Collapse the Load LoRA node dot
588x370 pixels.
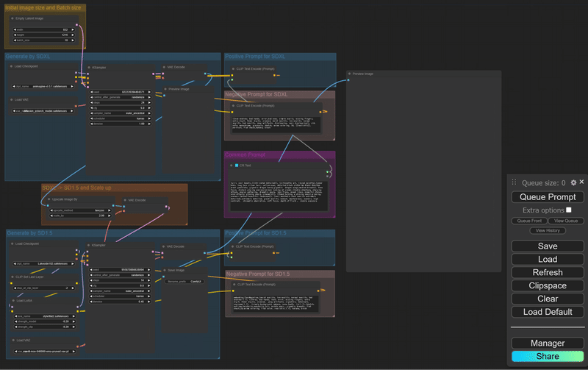pos(13,301)
